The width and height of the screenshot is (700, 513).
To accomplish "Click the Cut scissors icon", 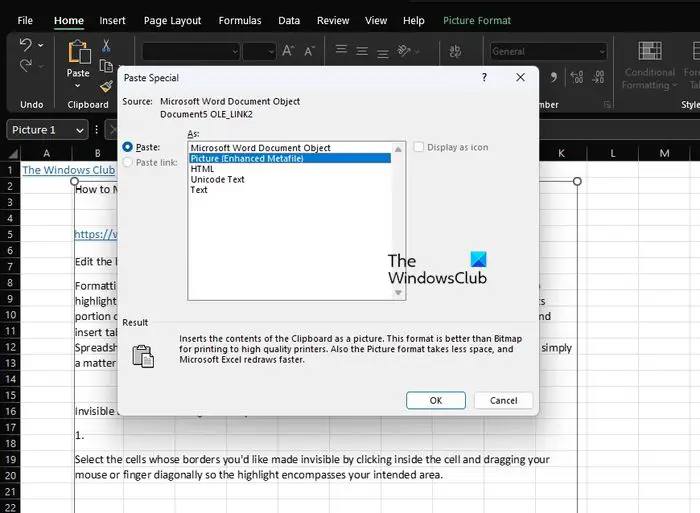I will coord(106,46).
